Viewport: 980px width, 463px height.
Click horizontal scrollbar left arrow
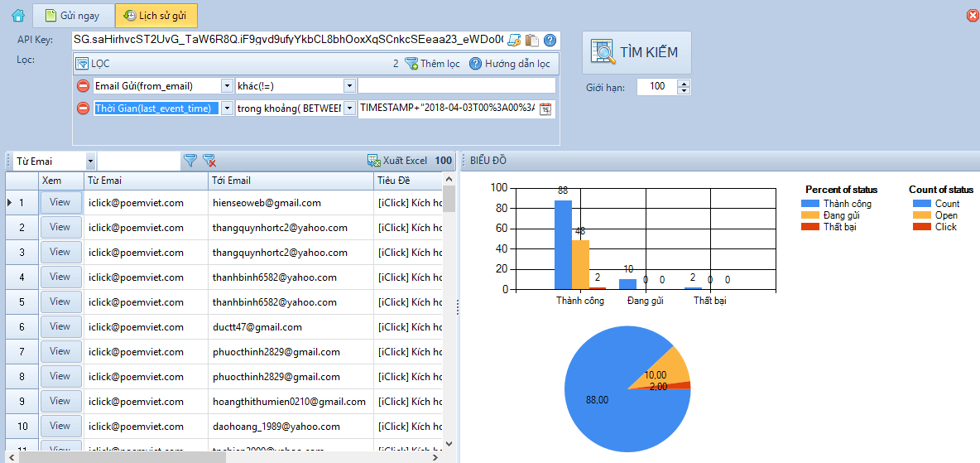pyautogui.click(x=11, y=457)
